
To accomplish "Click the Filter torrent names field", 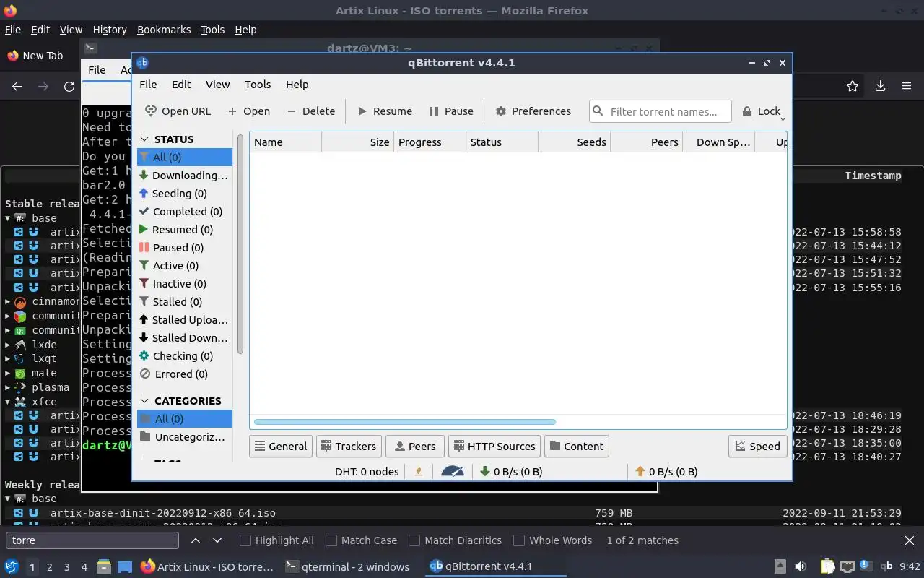I will [661, 111].
